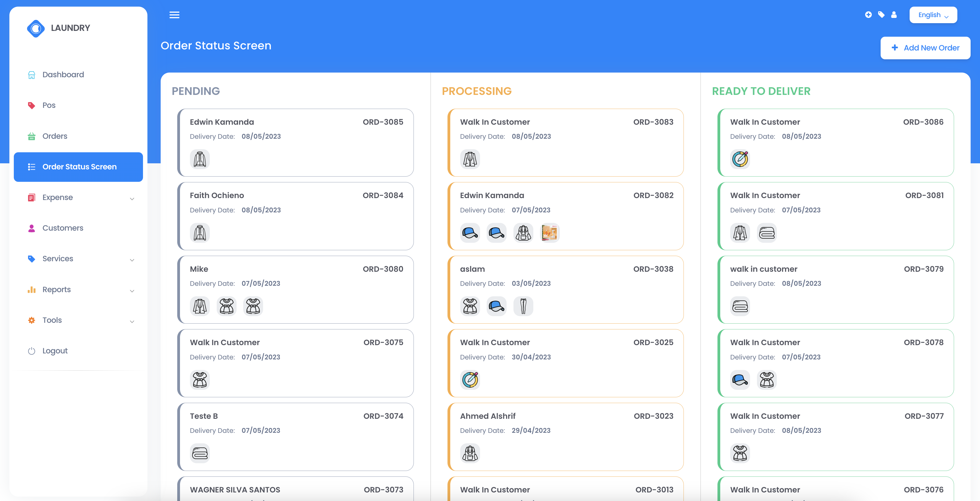This screenshot has height=501, width=980.
Task: Click the READY TO DELIVER column heading
Action: (761, 91)
